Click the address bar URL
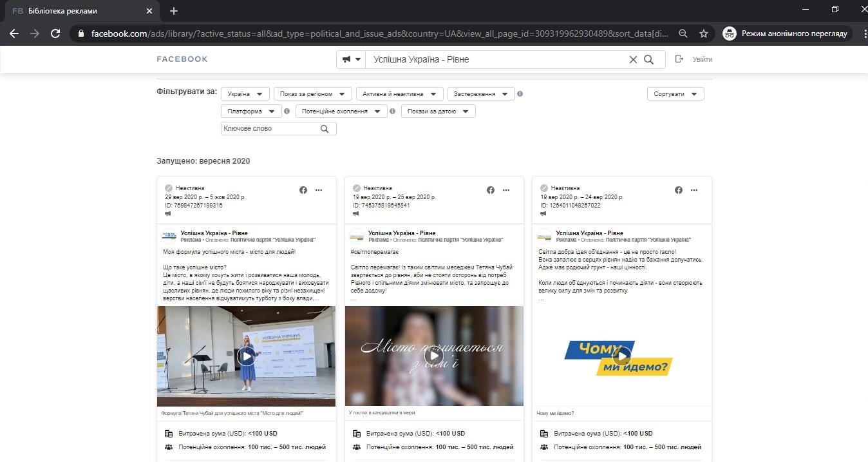 pyautogui.click(x=379, y=34)
